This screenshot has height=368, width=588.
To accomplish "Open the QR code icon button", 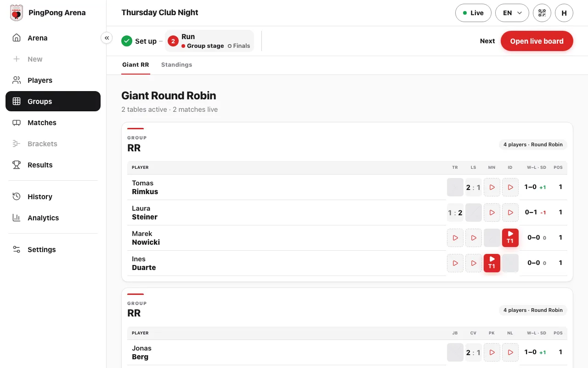I will pyautogui.click(x=542, y=13).
